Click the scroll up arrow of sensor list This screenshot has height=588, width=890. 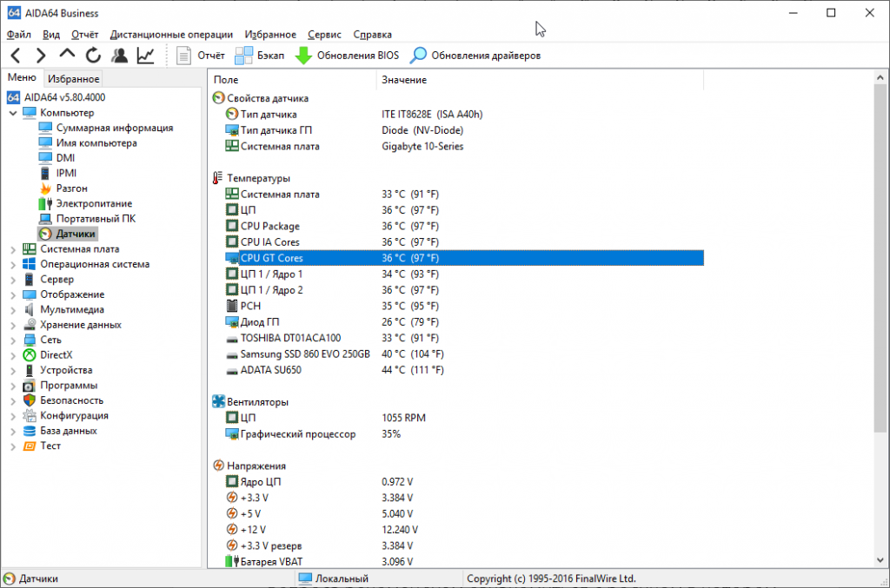tap(880, 77)
